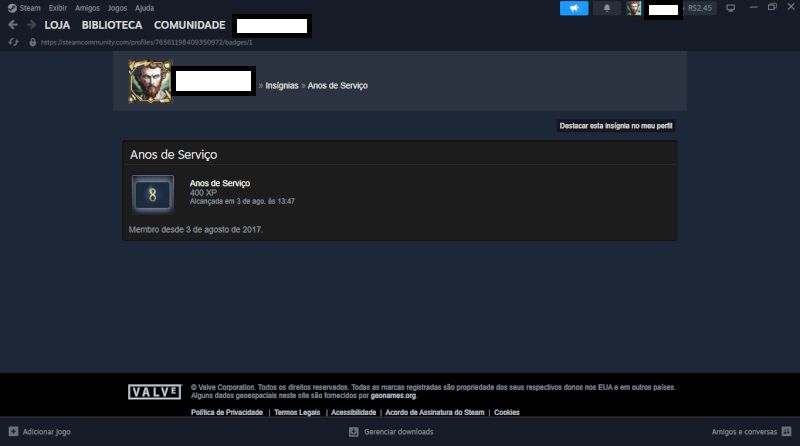Click the address bar URL
Screen dimensions: 800x446
pyautogui.click(x=147, y=42)
